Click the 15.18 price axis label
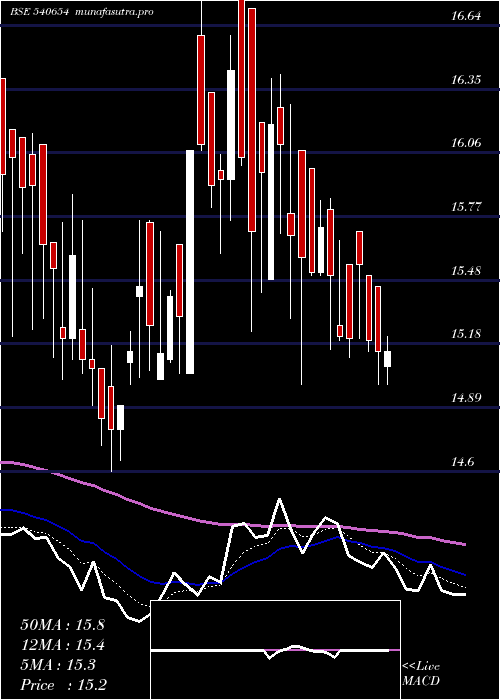The width and height of the screenshot is (500, 700). click(466, 333)
